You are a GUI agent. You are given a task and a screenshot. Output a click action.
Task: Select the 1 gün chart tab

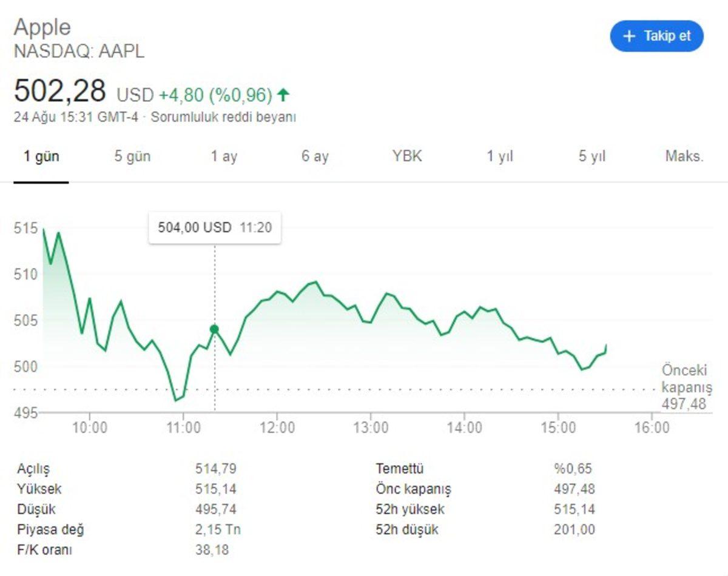tap(42, 156)
